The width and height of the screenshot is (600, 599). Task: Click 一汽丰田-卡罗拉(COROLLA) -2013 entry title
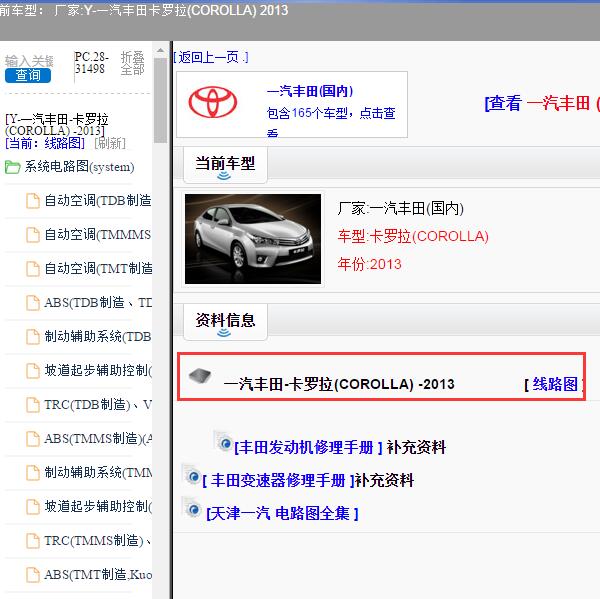(339, 384)
